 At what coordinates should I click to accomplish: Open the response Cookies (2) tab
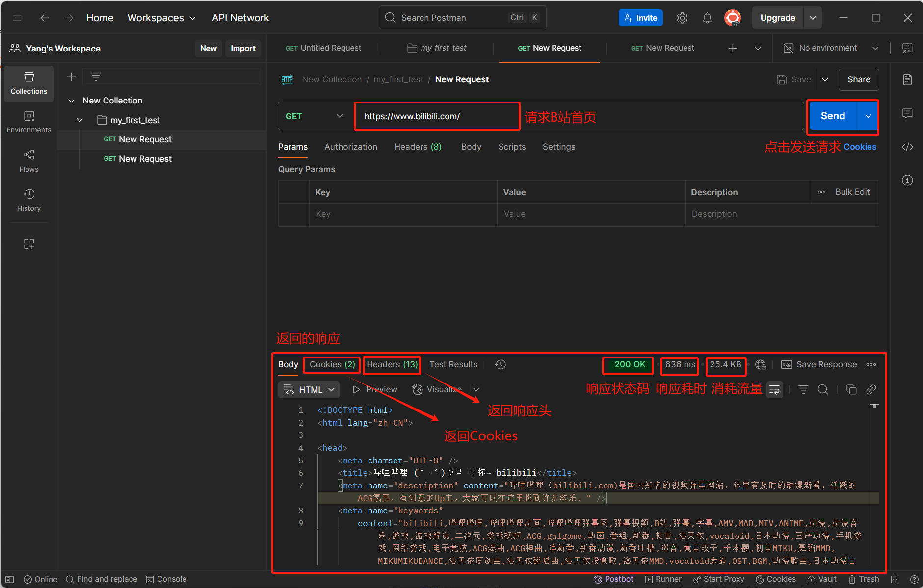click(x=332, y=364)
